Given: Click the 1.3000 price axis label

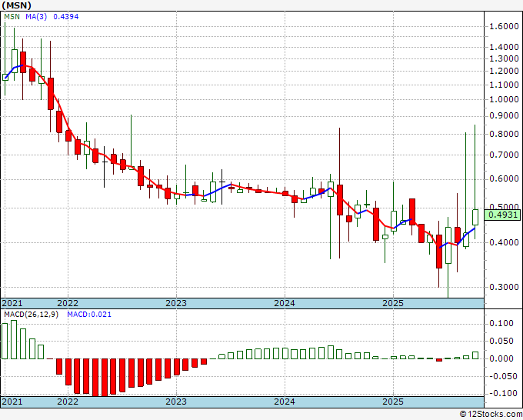Looking at the screenshot, I should coord(504,58).
